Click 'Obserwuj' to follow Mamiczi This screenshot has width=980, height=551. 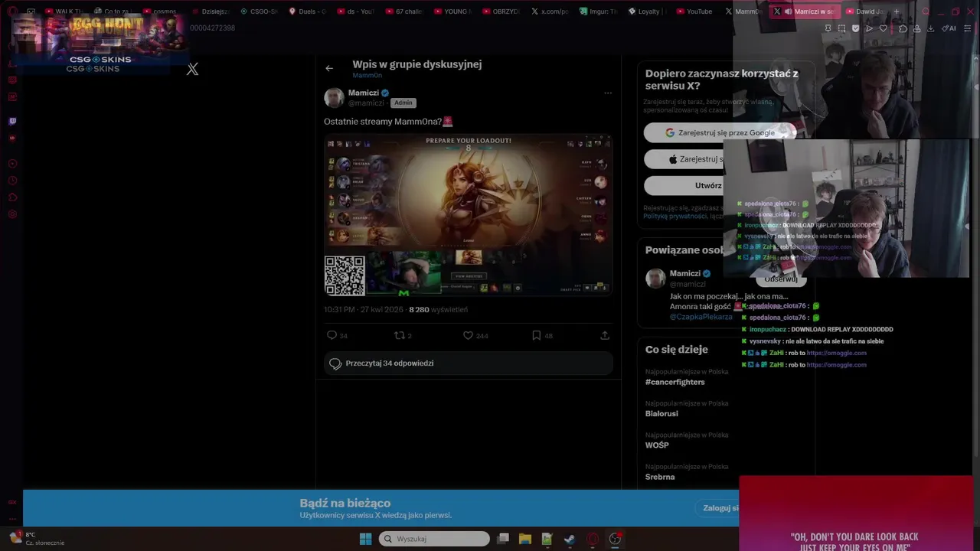coord(781,279)
